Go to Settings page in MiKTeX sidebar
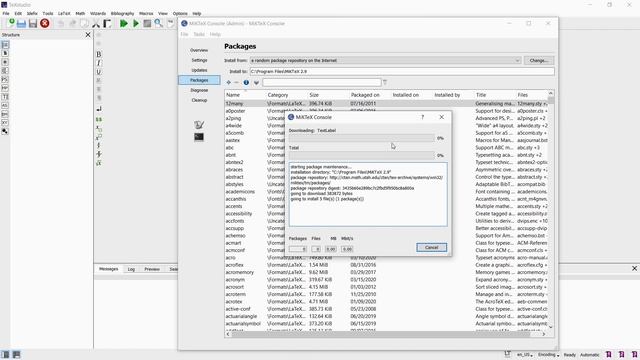 click(199, 60)
